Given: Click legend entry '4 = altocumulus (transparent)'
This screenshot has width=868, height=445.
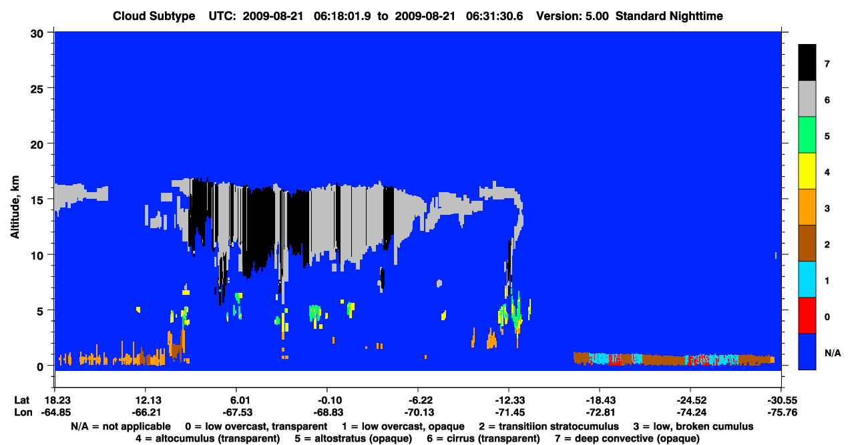Looking at the screenshot, I should click(208, 438).
